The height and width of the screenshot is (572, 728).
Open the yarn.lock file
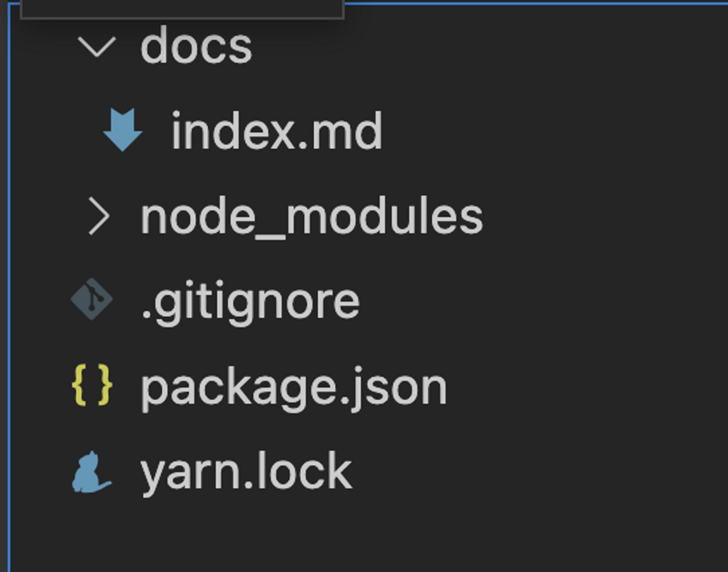coord(246,472)
